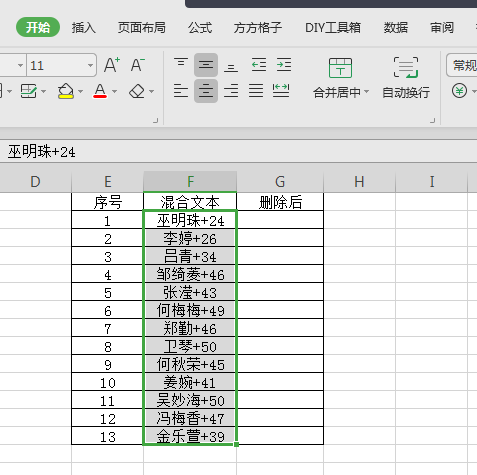Click the increase font size icon

point(111,65)
